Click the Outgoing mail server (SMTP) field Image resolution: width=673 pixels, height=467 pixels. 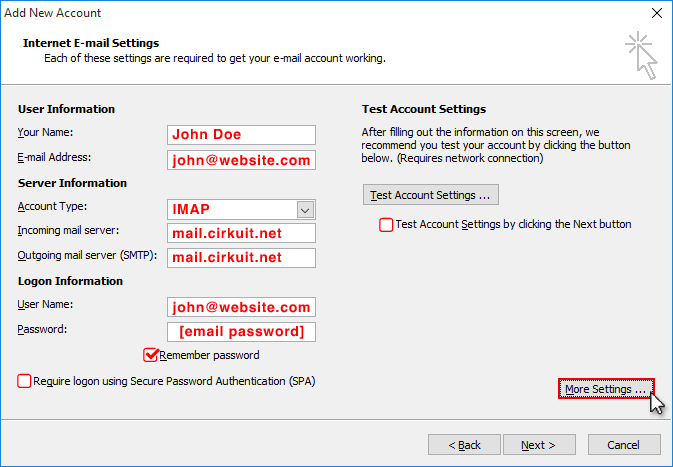(x=241, y=258)
